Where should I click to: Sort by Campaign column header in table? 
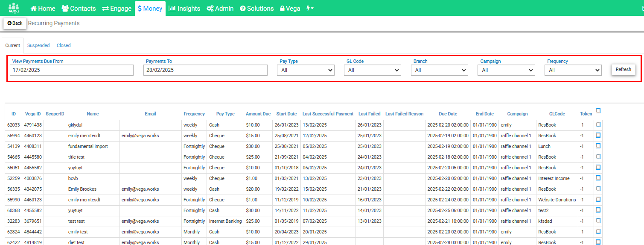(517, 114)
